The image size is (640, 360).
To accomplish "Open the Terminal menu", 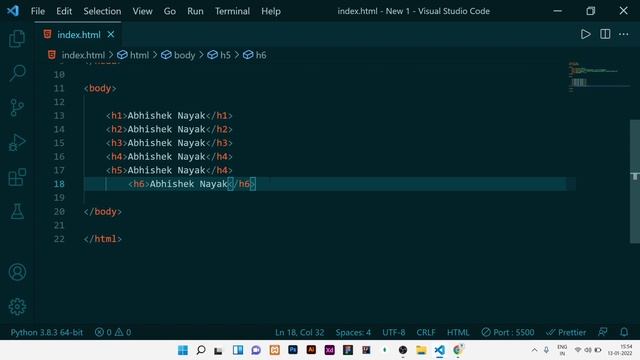I will click(232, 11).
